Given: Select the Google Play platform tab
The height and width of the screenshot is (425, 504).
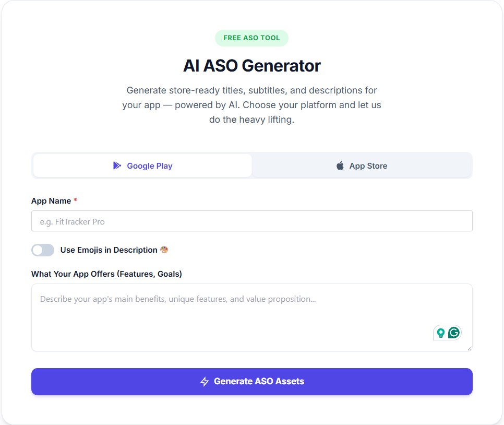Looking at the screenshot, I should [142, 166].
